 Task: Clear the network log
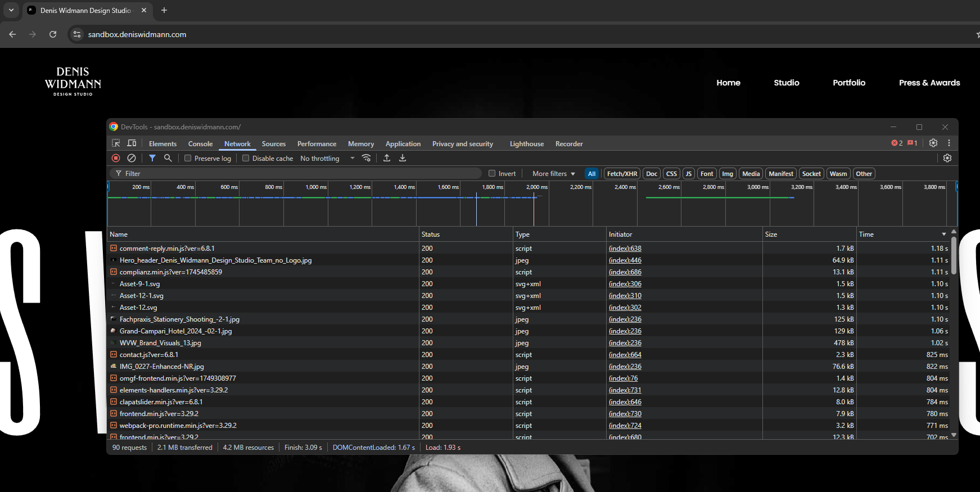[132, 158]
